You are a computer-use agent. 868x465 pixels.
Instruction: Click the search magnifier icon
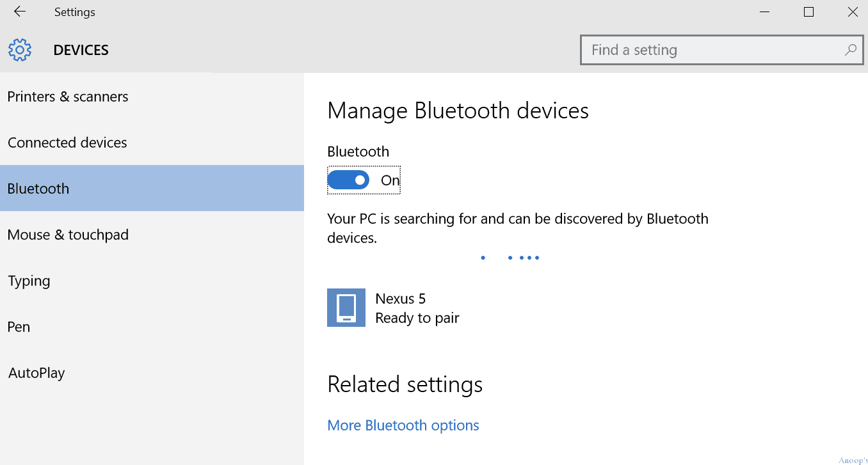click(x=850, y=50)
